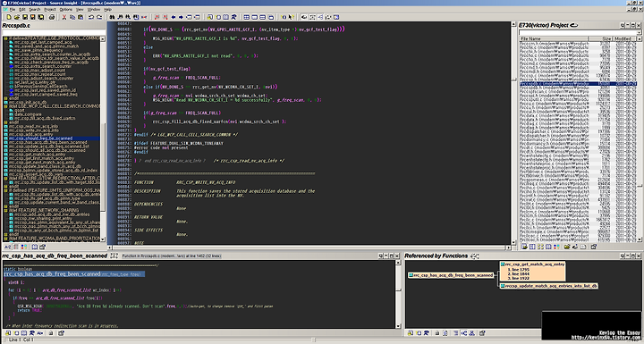Select the ifdef LGE_WCP_CALL_CELL_SEARCH_COMMON symbol group

pyautogui.click(x=54, y=106)
